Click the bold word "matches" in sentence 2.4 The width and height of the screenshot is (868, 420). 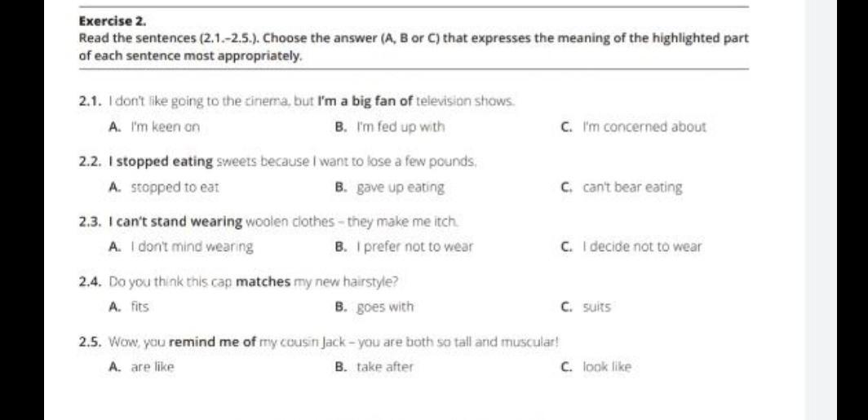[263, 282]
